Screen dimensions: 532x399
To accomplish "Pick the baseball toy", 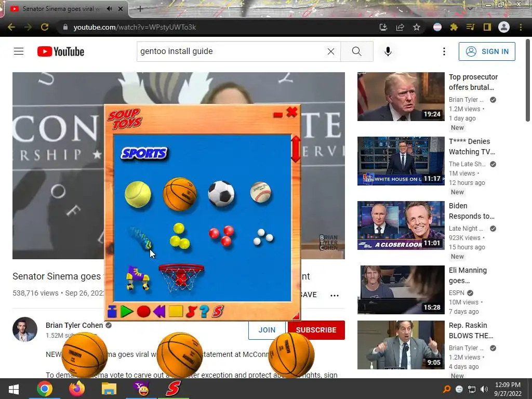I will tap(261, 192).
